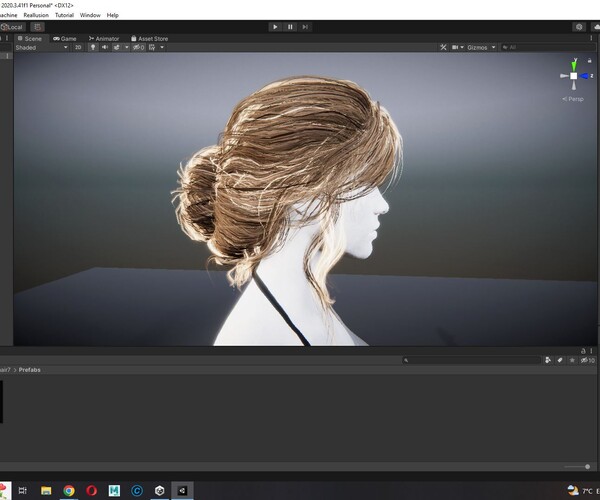Toggle scene audio with the speaker icon
Viewport: 600px width, 500px height.
pos(104,47)
